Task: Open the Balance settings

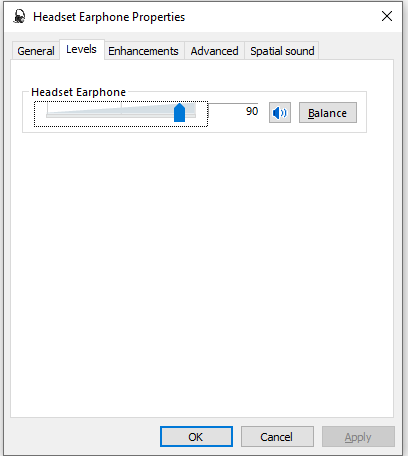Action: [328, 113]
